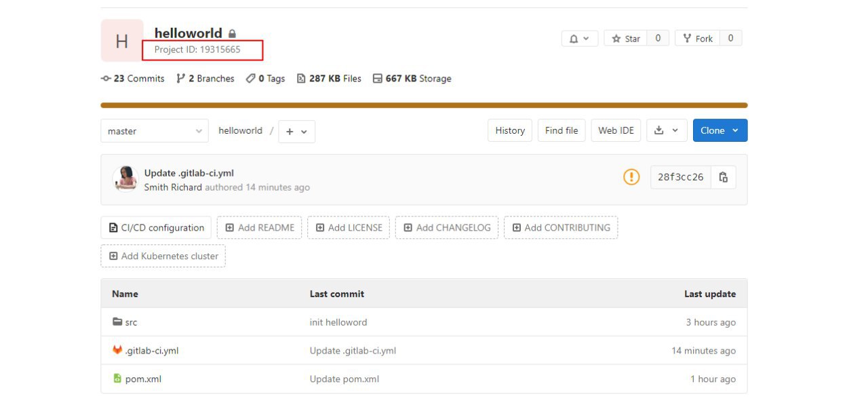Click the green pom.xml file icon
The image size is (868, 420).
pyautogui.click(x=117, y=379)
